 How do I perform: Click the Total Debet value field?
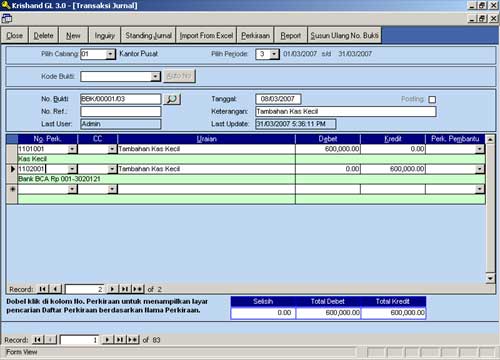pos(328,313)
